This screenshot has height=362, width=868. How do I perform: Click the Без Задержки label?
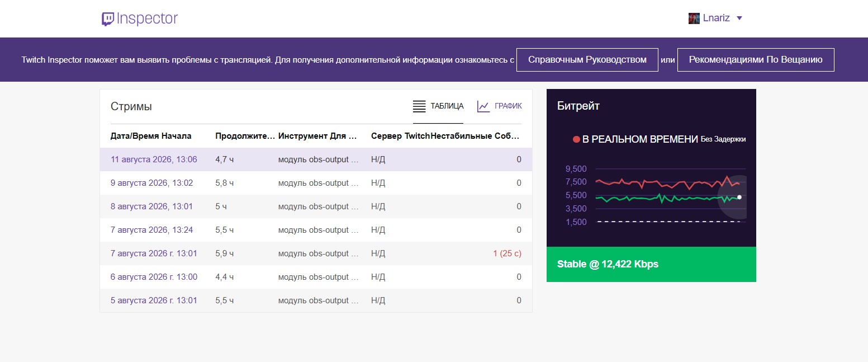(x=723, y=139)
